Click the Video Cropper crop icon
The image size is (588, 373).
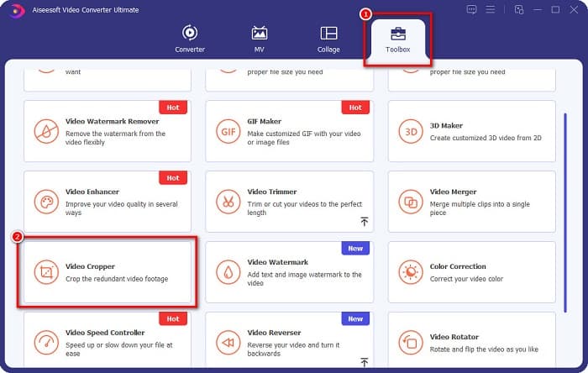coord(45,273)
